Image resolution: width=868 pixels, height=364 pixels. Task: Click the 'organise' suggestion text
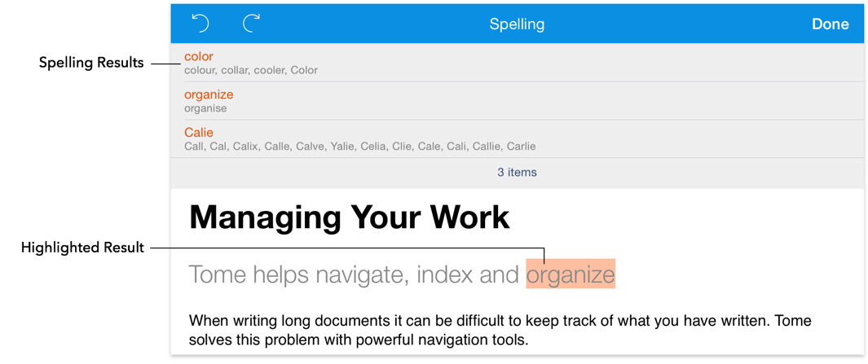pos(205,108)
